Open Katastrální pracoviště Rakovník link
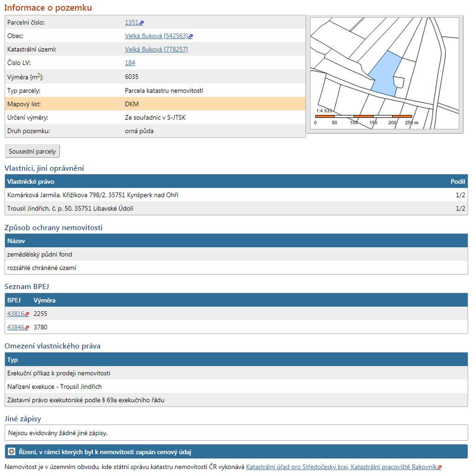The image size is (476, 476). pyautogui.click(x=341, y=467)
